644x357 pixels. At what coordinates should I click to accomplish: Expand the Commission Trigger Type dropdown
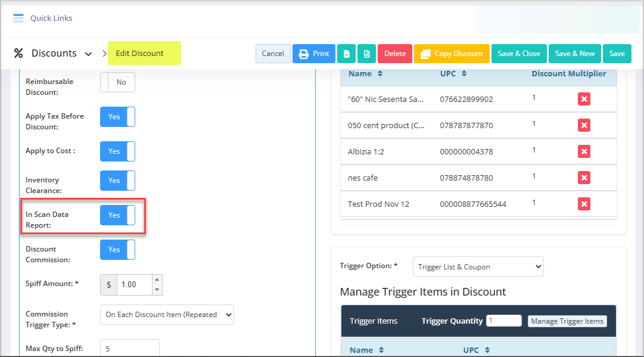click(x=167, y=315)
